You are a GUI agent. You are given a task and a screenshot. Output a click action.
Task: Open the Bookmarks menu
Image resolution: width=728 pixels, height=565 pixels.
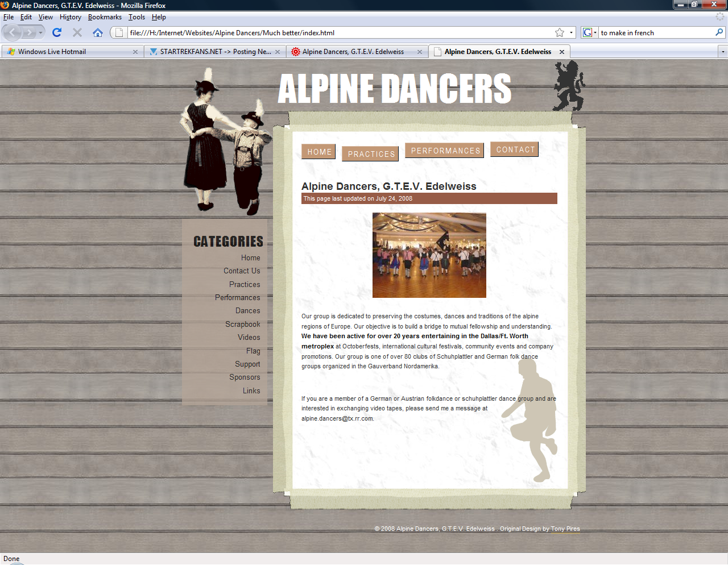tap(105, 17)
